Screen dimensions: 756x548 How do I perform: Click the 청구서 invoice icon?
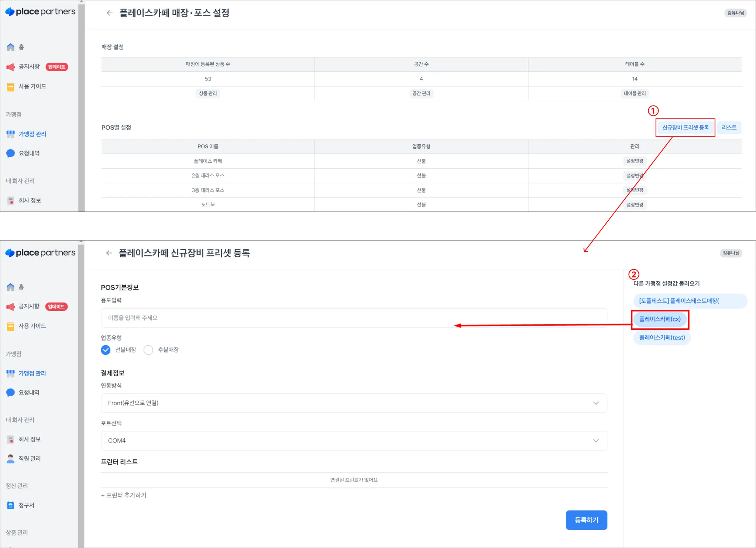[11, 505]
